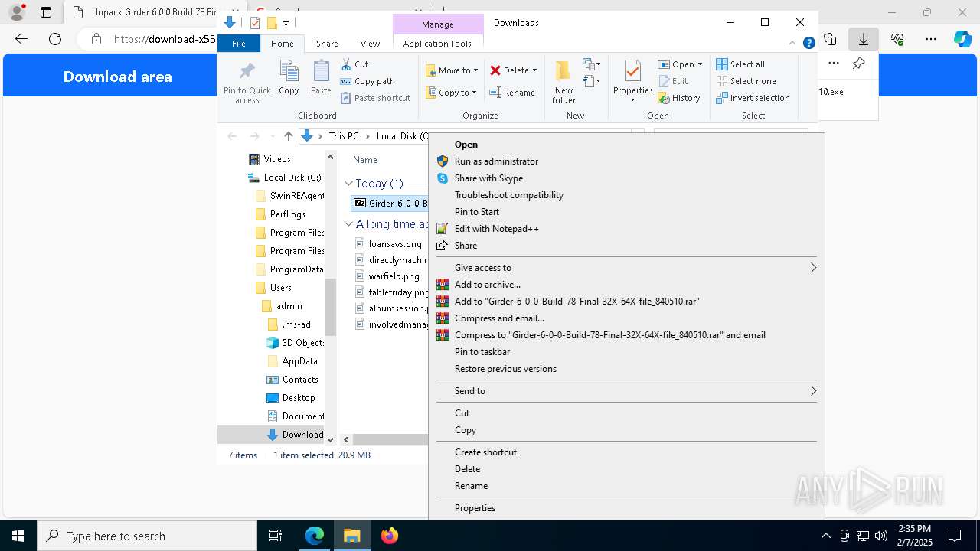Go up one folder level arrow

288,136
